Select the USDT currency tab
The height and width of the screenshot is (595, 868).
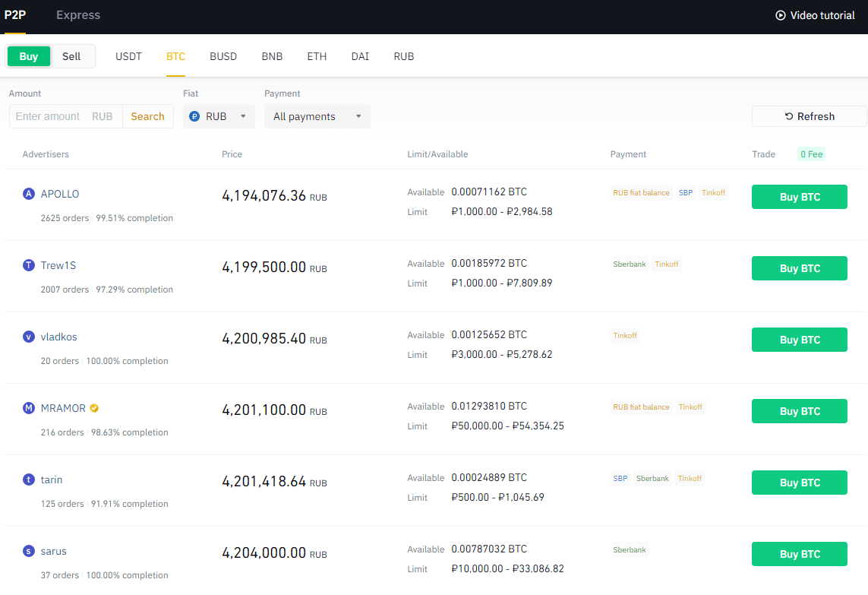tap(128, 56)
